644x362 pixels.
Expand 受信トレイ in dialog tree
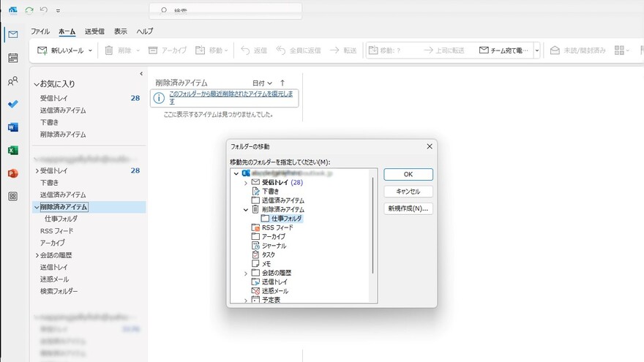pyautogui.click(x=246, y=183)
